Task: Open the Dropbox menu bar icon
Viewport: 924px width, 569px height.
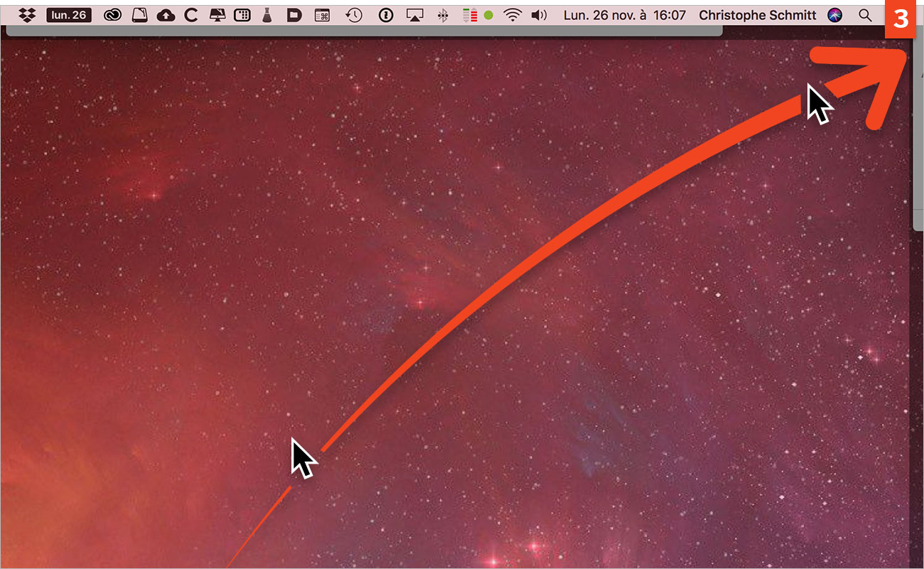Action: pyautogui.click(x=27, y=15)
